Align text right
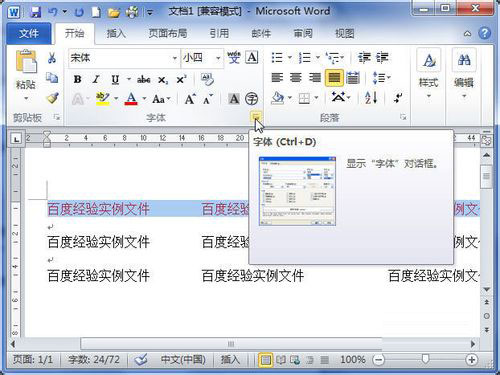The height and width of the screenshot is (375, 500). tap(314, 78)
